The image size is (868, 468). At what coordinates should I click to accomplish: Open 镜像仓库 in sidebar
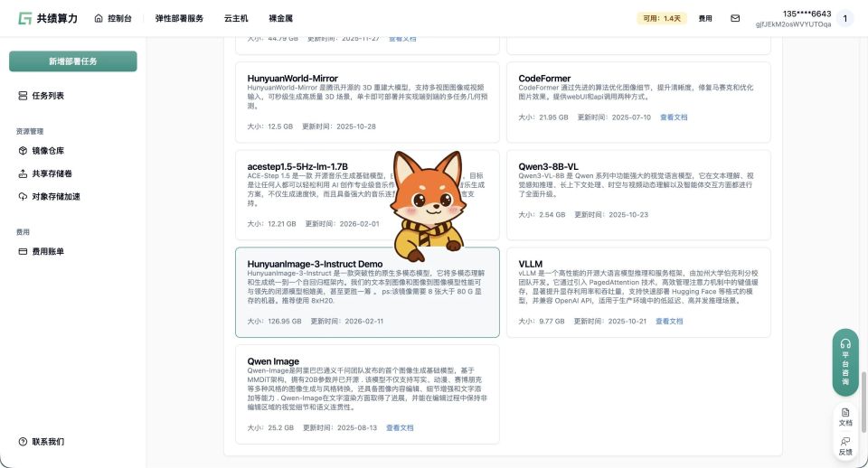48,151
